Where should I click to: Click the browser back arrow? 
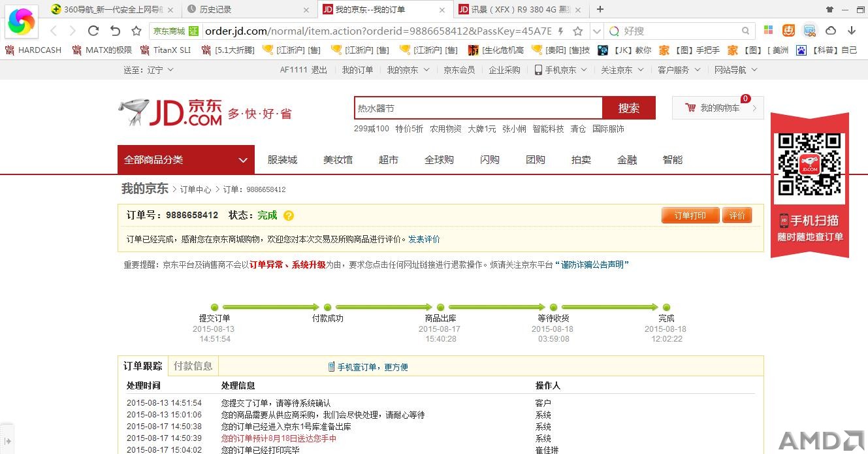point(54,31)
